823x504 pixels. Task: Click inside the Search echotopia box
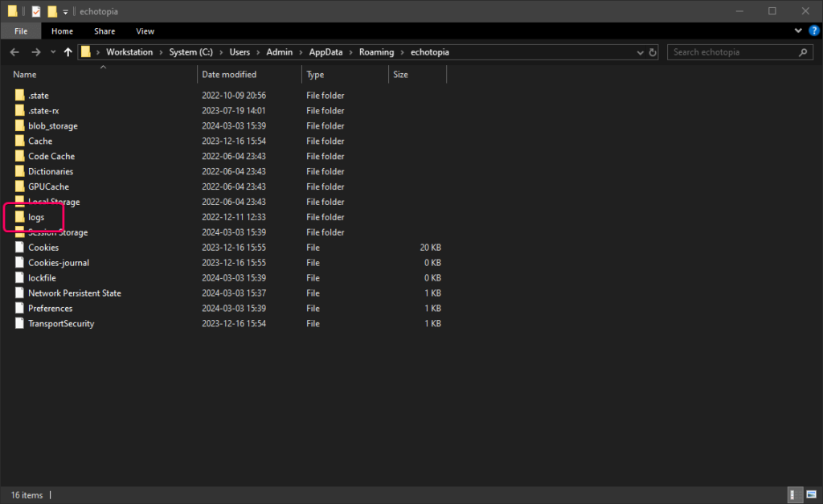pyautogui.click(x=723, y=51)
